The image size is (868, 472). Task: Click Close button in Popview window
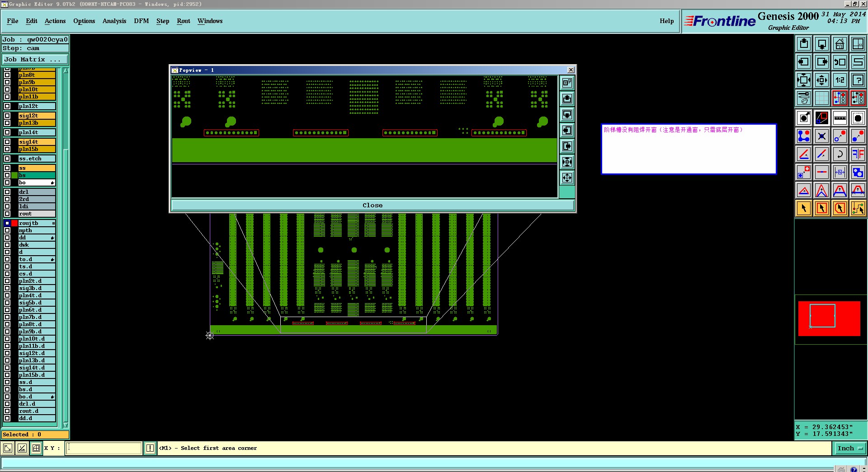pos(373,205)
